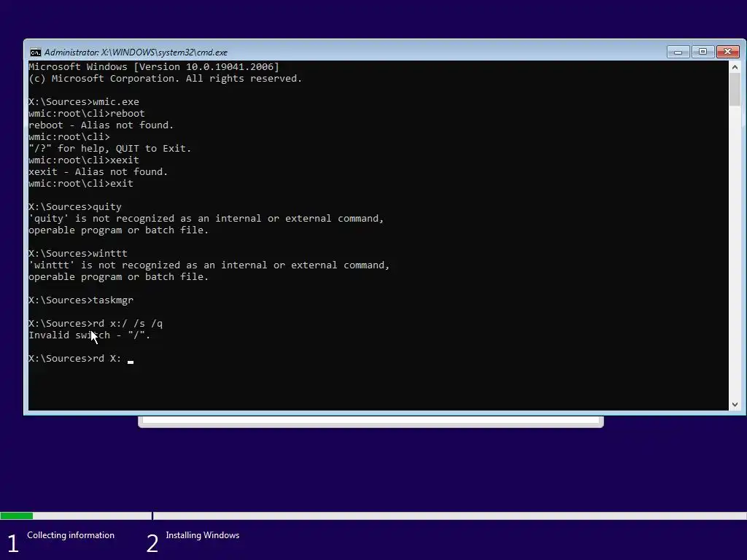747x560 pixels.
Task: Click 'Installing Windows' step label
Action: click(x=203, y=535)
